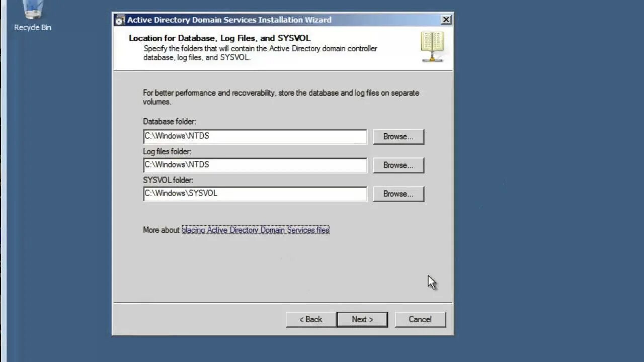Go Back to previous wizard page

point(310,319)
